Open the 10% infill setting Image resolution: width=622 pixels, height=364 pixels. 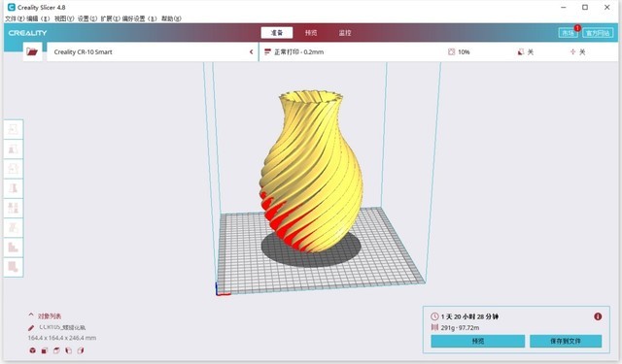coord(459,51)
